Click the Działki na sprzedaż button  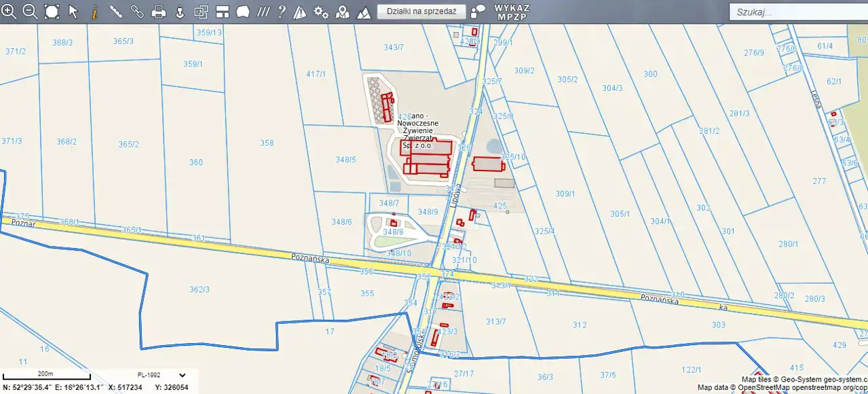[x=421, y=12]
